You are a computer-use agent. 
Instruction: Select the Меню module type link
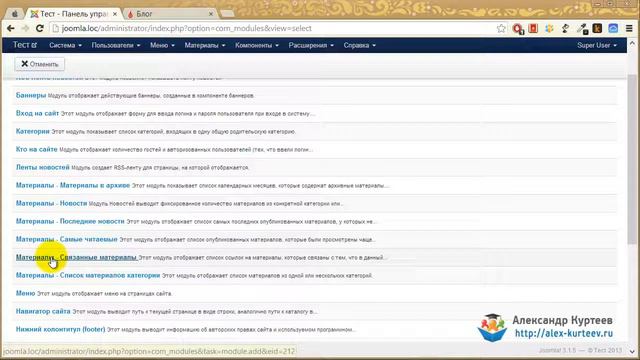pyautogui.click(x=25, y=293)
